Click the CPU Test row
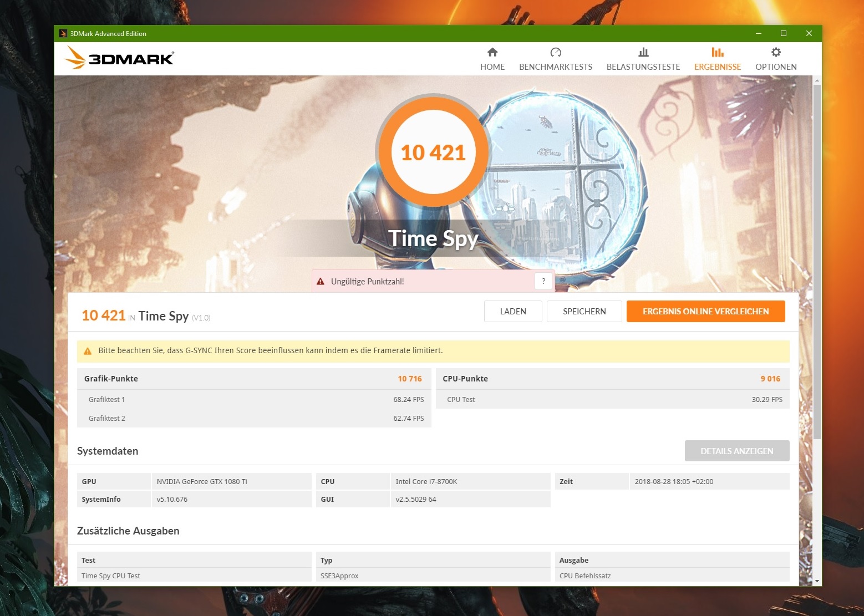Screen dimensions: 864x616 point(613,399)
